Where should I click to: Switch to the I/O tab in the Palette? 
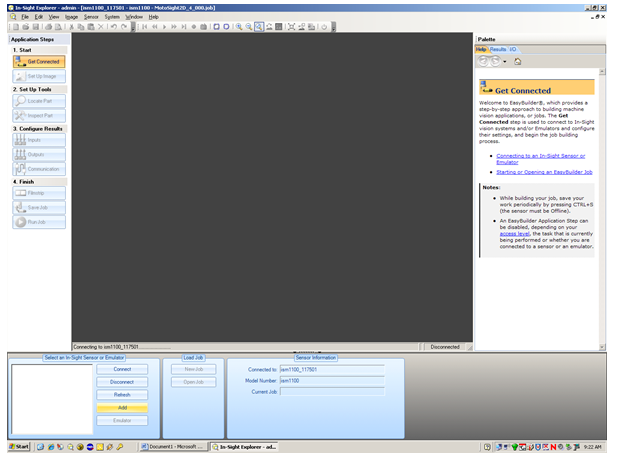click(x=513, y=48)
